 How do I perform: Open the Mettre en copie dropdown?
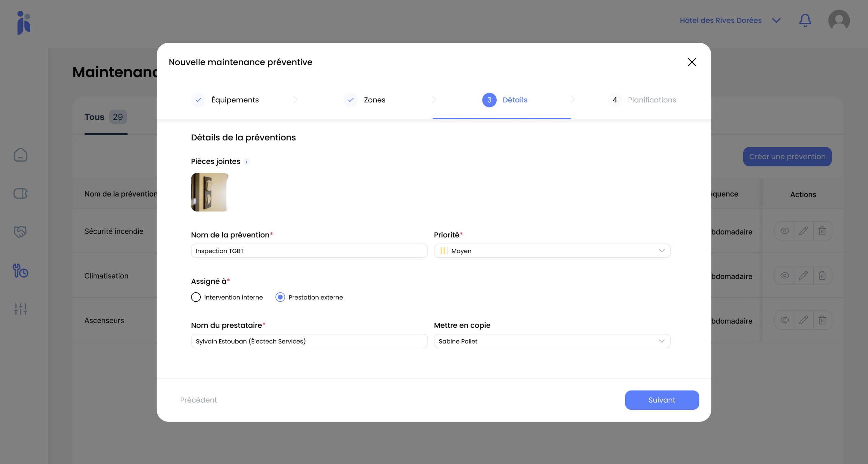pyautogui.click(x=552, y=341)
